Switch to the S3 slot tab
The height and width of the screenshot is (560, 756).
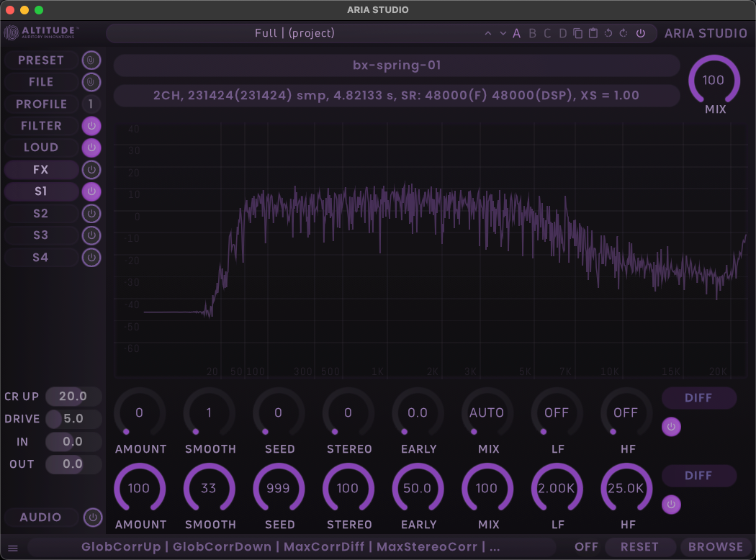click(41, 235)
